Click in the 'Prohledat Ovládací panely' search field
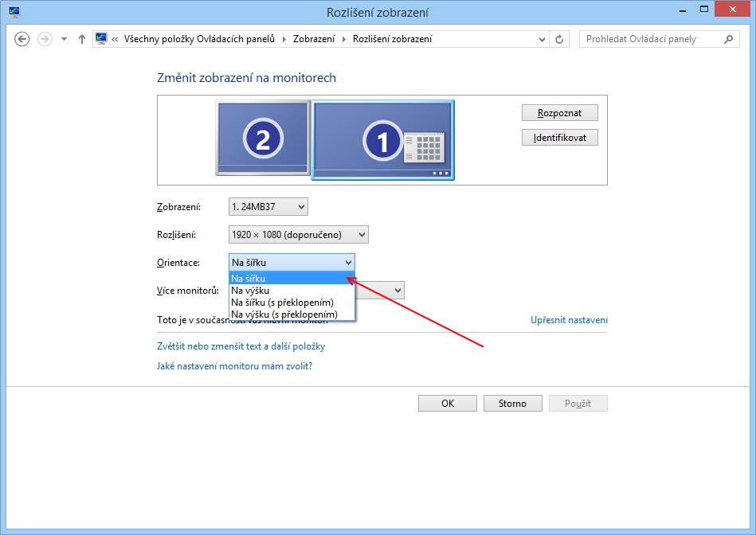This screenshot has height=535, width=756. (x=649, y=39)
